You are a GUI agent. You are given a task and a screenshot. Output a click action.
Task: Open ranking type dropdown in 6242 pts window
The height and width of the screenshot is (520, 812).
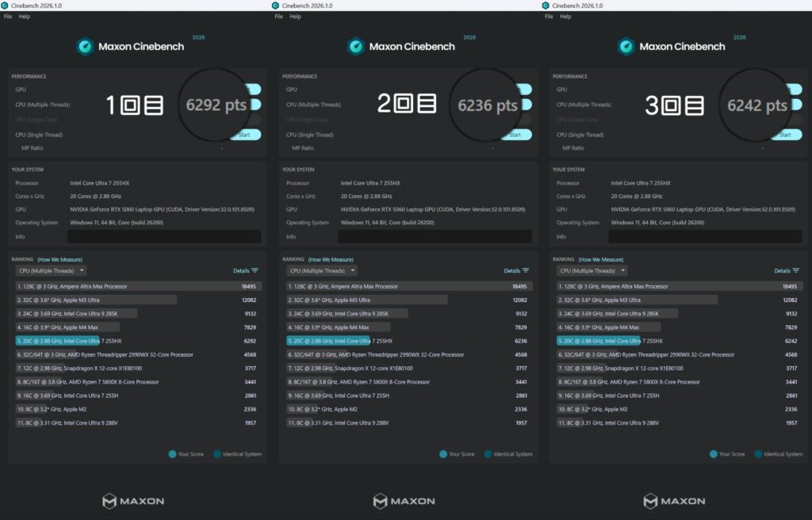(592, 270)
